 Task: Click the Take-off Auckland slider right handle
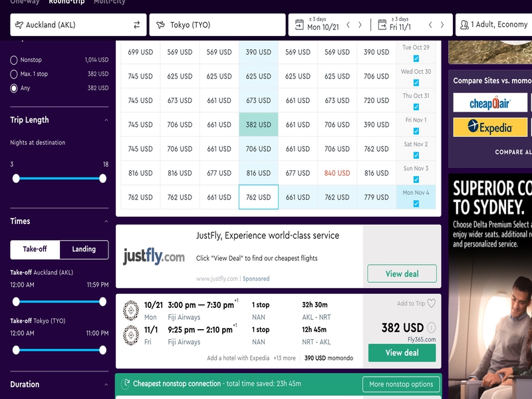pos(102,302)
